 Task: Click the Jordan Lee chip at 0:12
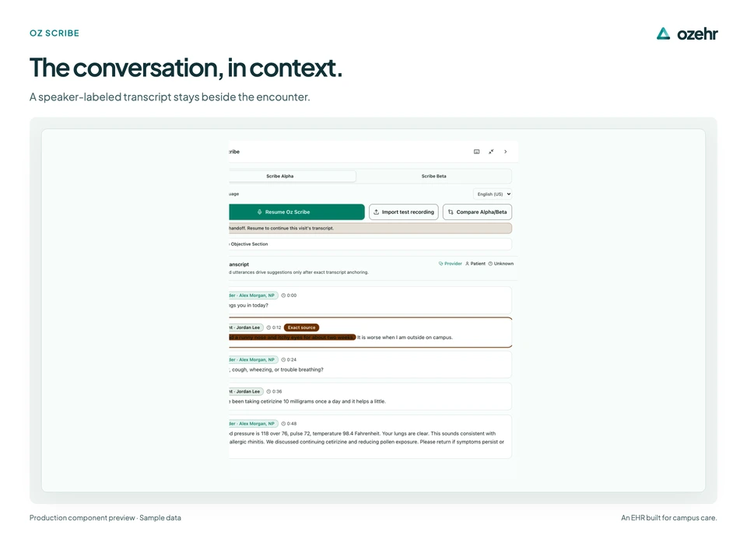[x=246, y=327]
